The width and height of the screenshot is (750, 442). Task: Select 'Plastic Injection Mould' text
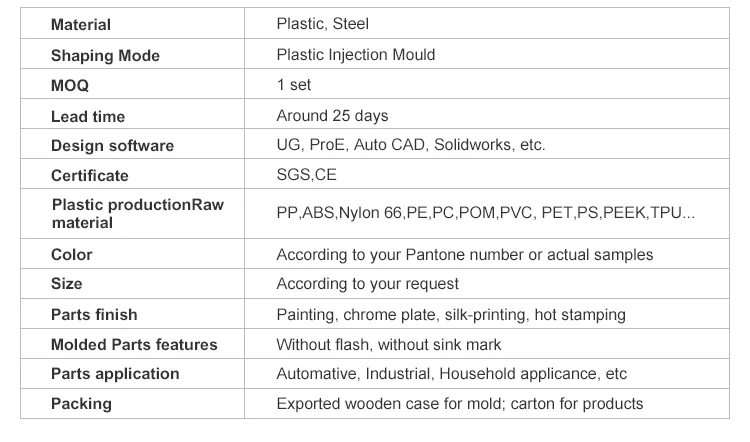[x=355, y=55]
